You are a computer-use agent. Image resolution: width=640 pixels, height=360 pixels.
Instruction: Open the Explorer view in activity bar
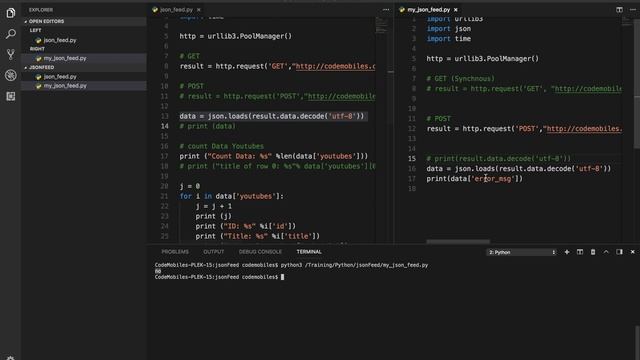tap(11, 13)
